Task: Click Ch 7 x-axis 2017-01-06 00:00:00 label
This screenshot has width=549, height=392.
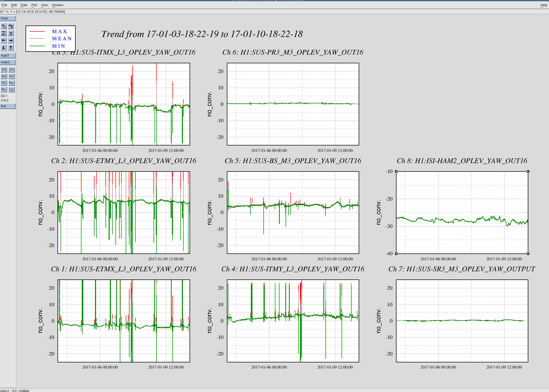Action: (438, 367)
